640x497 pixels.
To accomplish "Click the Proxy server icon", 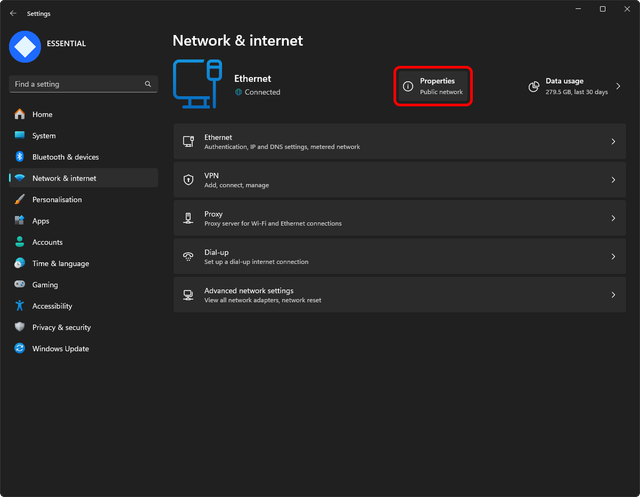I will click(188, 218).
